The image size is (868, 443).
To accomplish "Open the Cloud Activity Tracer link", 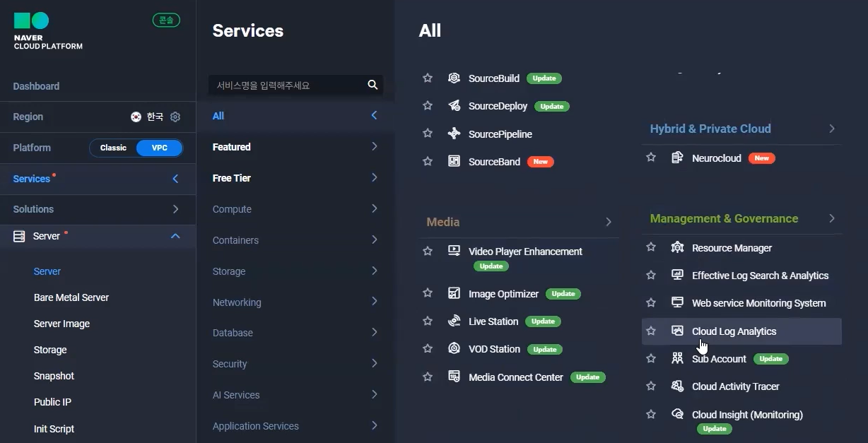I will click(736, 386).
